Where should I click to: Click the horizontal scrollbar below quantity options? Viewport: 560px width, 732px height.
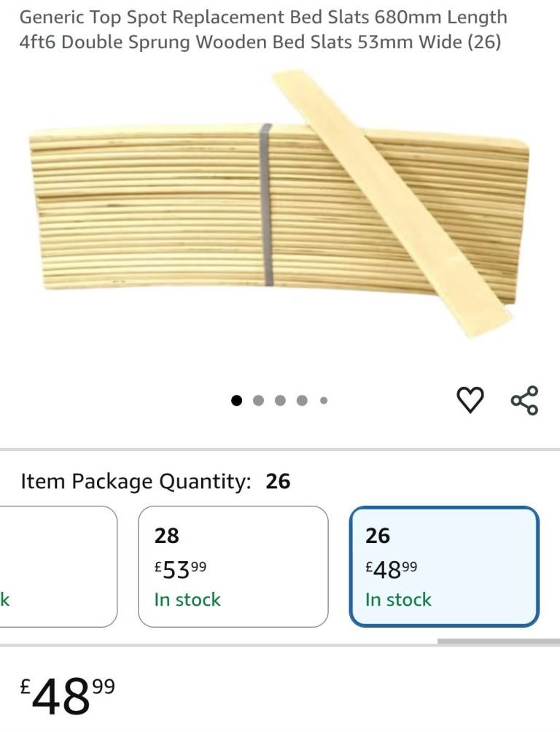498,642
